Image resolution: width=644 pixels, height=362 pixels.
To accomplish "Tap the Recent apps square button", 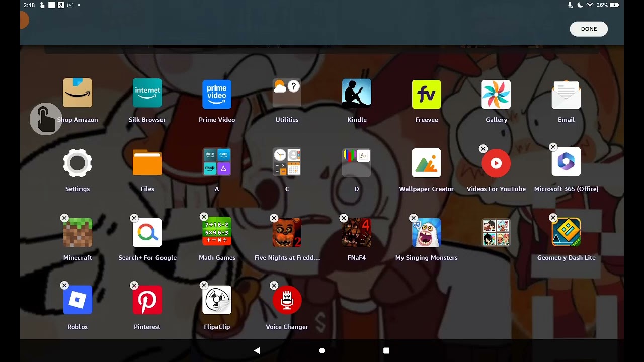I will [386, 350].
